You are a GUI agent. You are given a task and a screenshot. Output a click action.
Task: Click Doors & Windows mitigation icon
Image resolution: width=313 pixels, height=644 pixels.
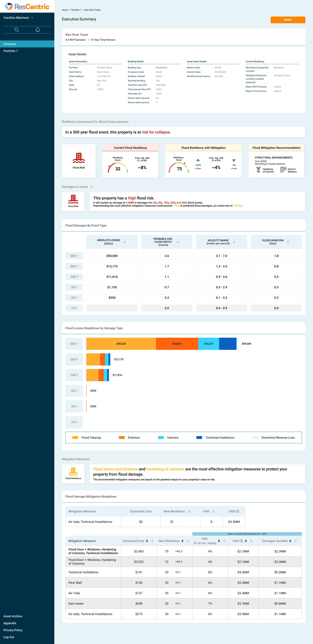[x=283, y=170]
